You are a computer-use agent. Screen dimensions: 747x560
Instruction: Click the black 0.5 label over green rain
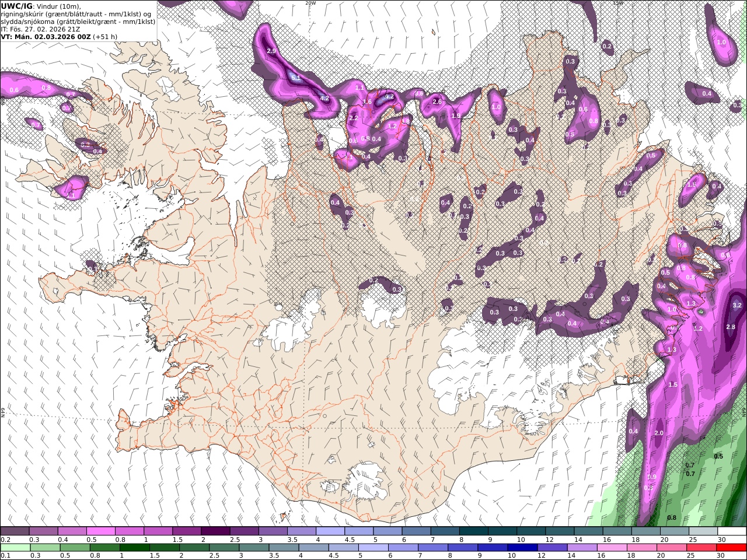[718, 456]
